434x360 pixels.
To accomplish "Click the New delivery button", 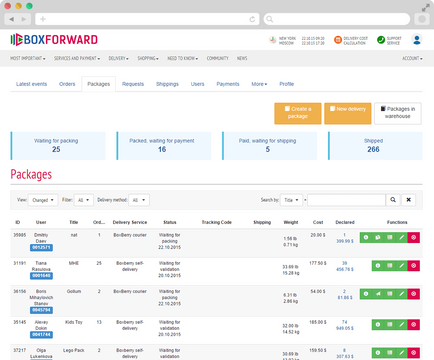I will pyautogui.click(x=348, y=113).
